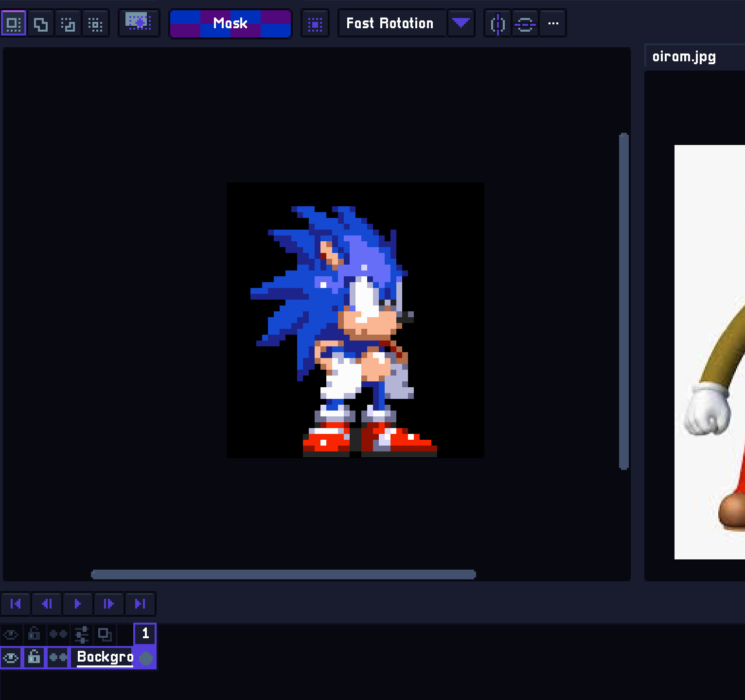
Task: Click the horizontal mirror icon
Action: pos(497,23)
